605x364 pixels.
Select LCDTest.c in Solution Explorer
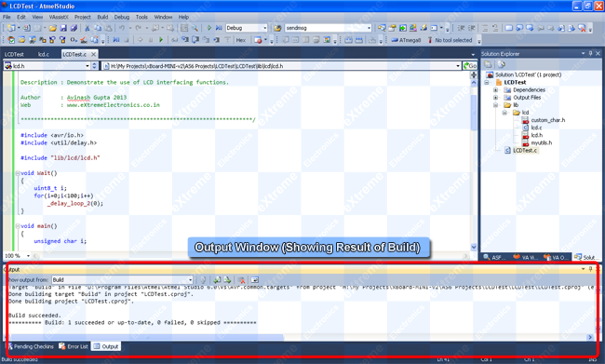524,151
